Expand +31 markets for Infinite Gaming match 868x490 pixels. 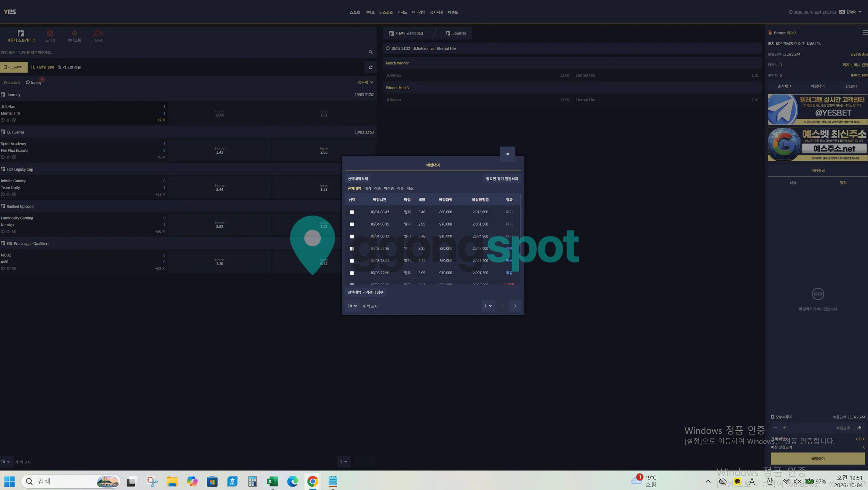click(x=160, y=194)
